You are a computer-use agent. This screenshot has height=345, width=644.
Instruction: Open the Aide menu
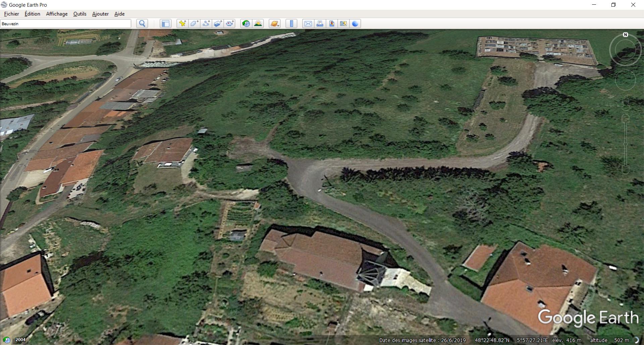(119, 14)
